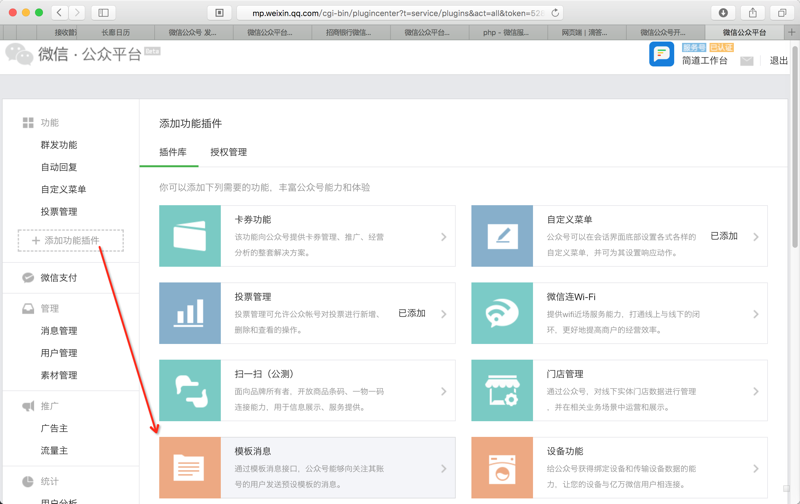Viewport: 800px width, 504px height.
Task: Click the 简道工作台 account avatar
Action: point(661,54)
